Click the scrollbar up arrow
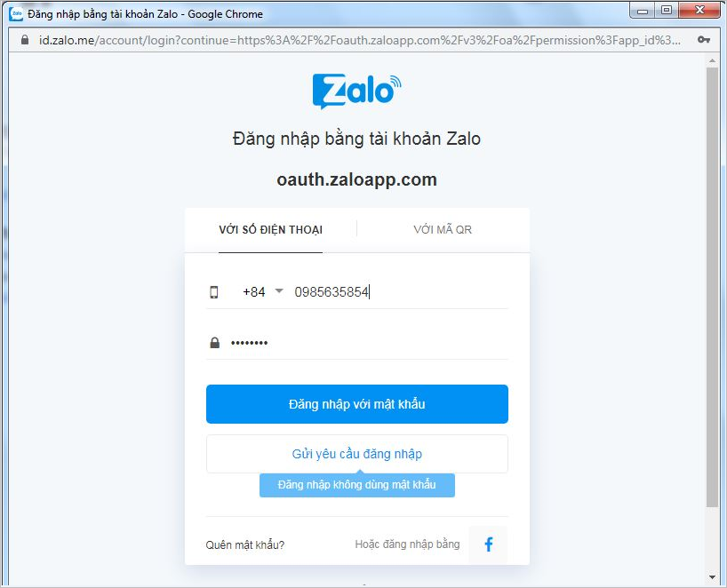 click(x=712, y=60)
